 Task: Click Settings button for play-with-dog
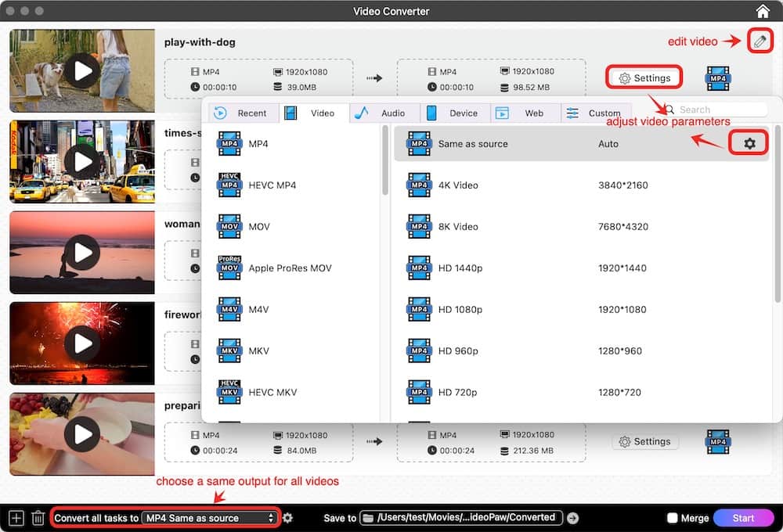[644, 78]
